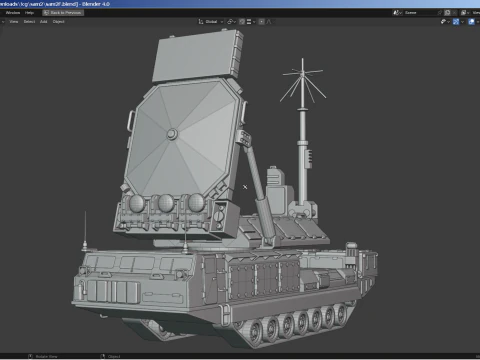
Task: Open the snapping options dropdown
Action: 251,22
